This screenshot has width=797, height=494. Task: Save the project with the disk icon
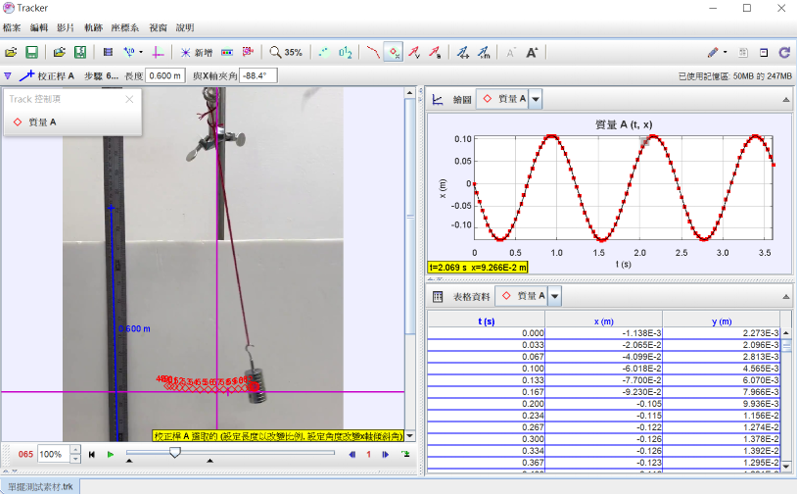(31, 52)
